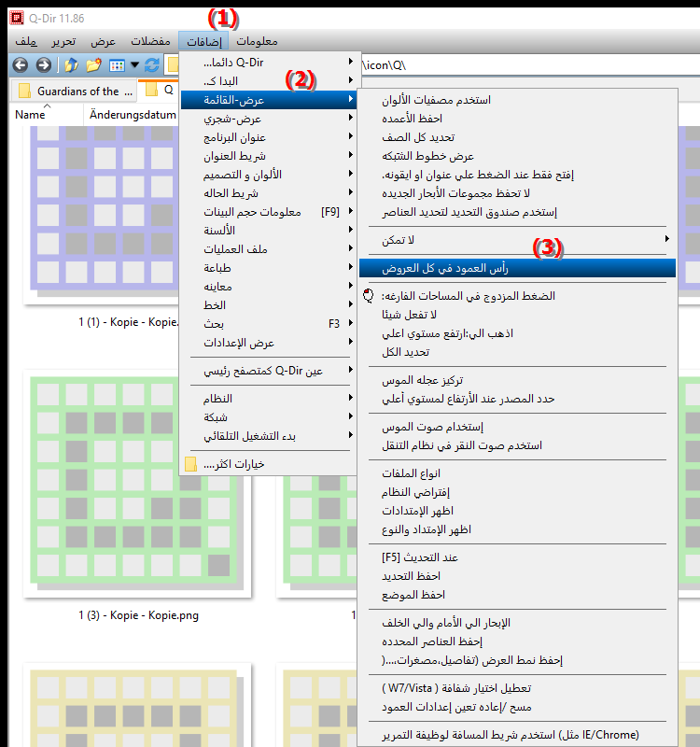Open the مفضلات menu
The width and height of the screenshot is (700, 747).
click(150, 41)
